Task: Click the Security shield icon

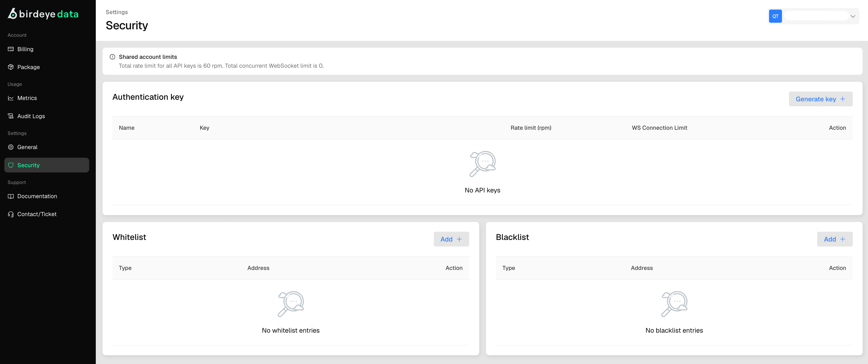Action: [x=11, y=165]
